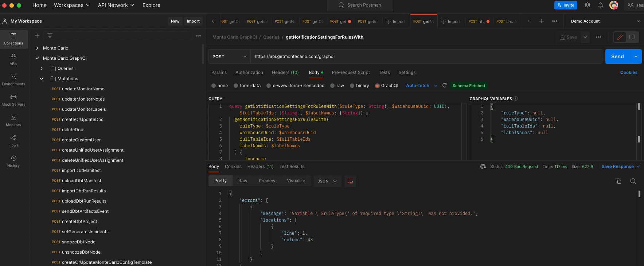Click the Search Postman box
The height and width of the screenshot is (266, 644).
click(360, 5)
